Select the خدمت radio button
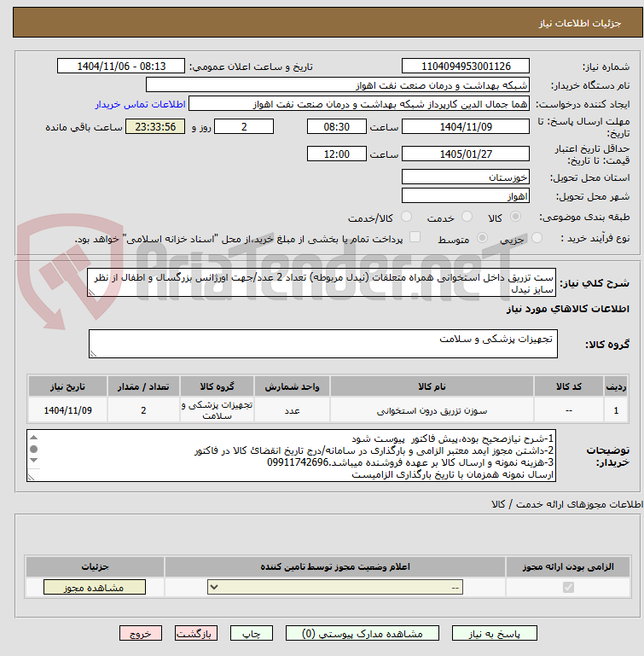644x656 pixels. pyautogui.click(x=467, y=217)
